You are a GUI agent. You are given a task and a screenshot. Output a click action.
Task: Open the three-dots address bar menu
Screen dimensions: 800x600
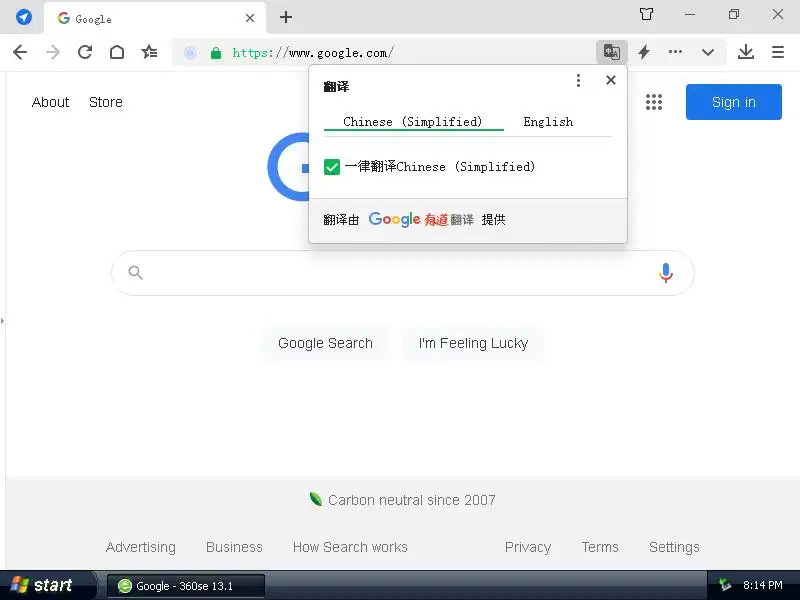[676, 52]
